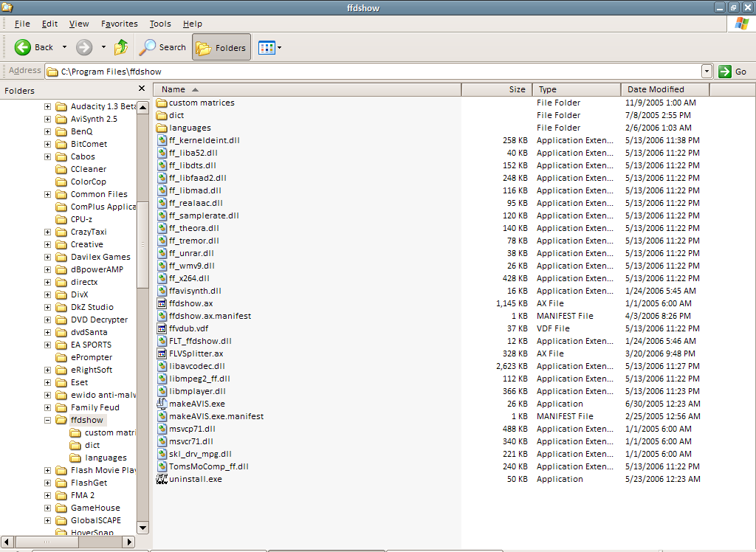
Task: Select the custom matrices folder icon
Action: (162, 103)
